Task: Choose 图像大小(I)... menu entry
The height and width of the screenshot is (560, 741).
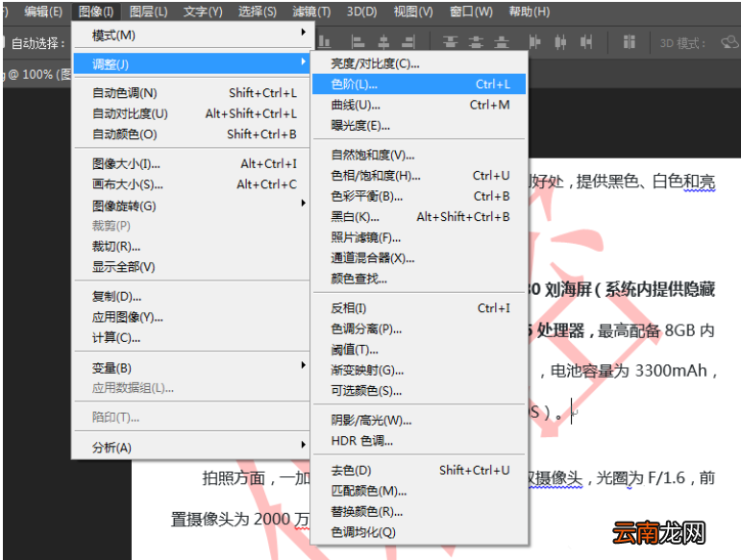Action: click(x=191, y=164)
